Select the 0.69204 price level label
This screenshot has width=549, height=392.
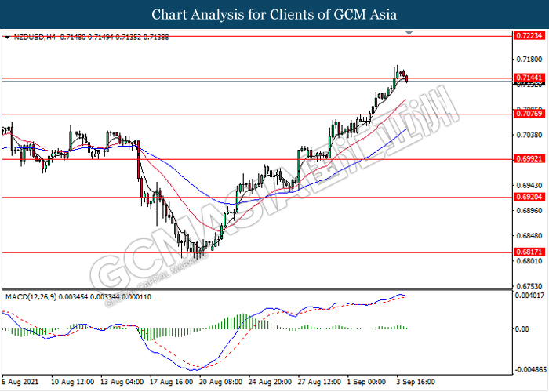tap(529, 197)
